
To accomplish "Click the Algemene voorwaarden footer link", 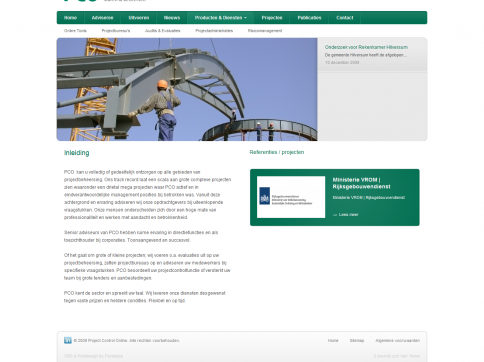I will pyautogui.click(x=397, y=340).
